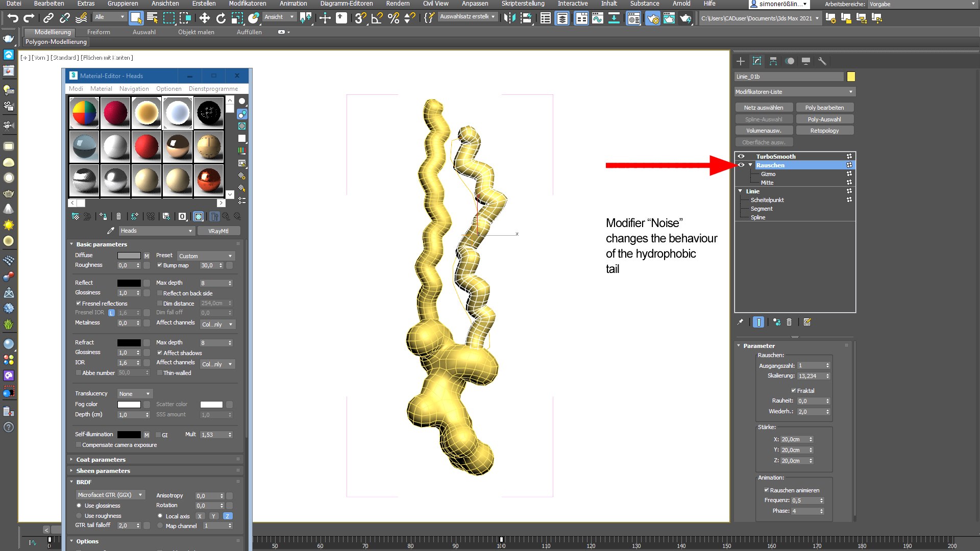980x551 pixels.
Task: Click the Modellierung tab
Action: click(x=52, y=32)
